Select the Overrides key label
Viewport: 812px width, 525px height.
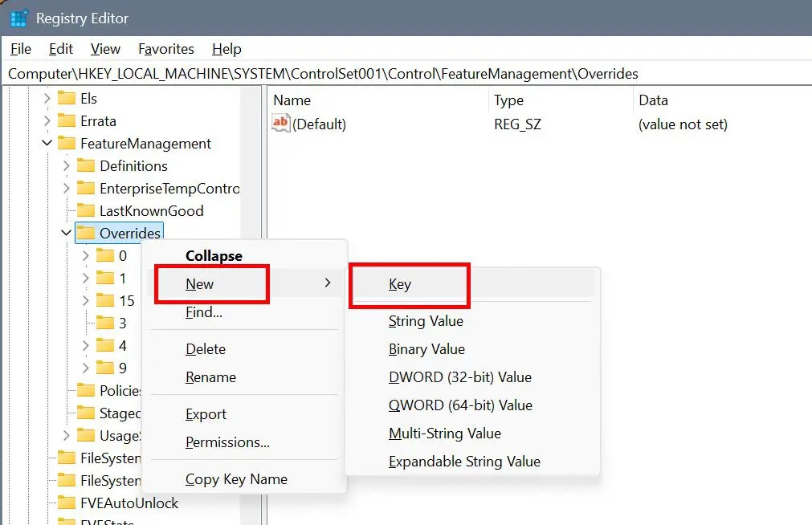pyautogui.click(x=130, y=234)
